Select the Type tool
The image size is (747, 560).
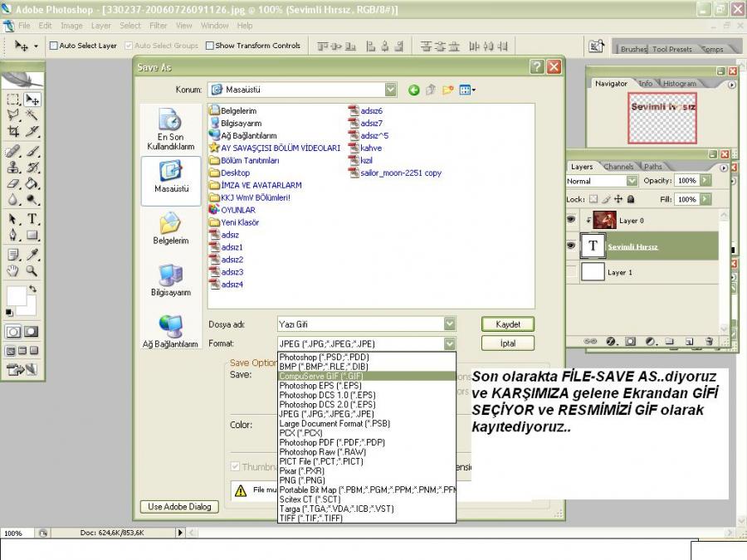point(32,219)
